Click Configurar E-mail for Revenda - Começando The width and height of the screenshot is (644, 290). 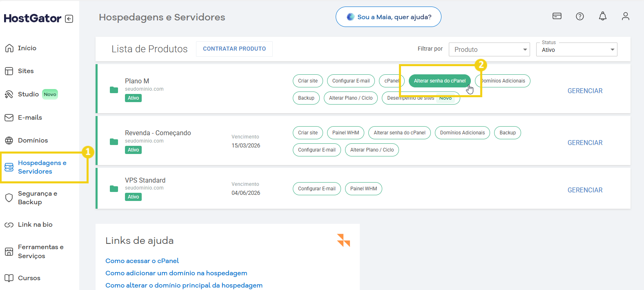317,150
